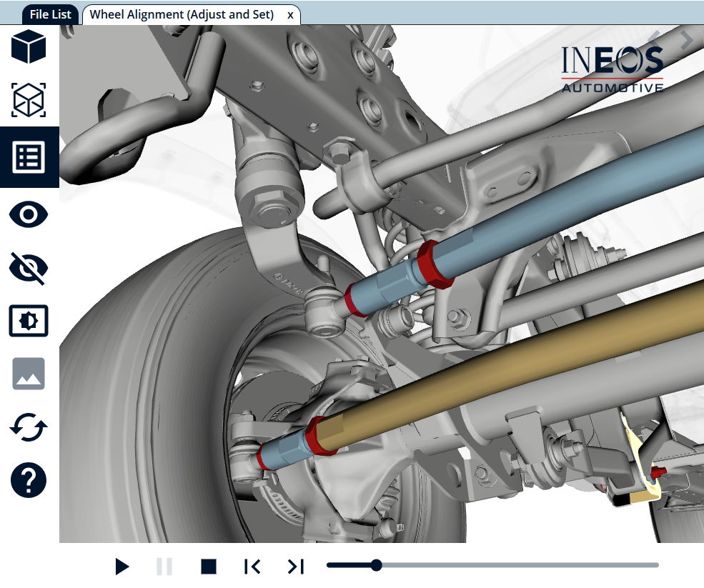This screenshot has height=588, width=704.
Task: Open help with the question mark icon
Action: point(29,480)
